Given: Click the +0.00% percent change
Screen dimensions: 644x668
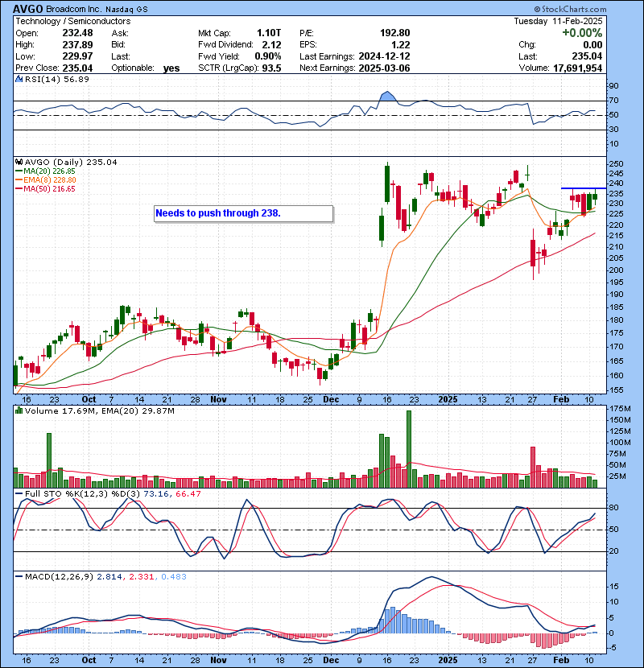Looking at the screenshot, I should pos(582,33).
